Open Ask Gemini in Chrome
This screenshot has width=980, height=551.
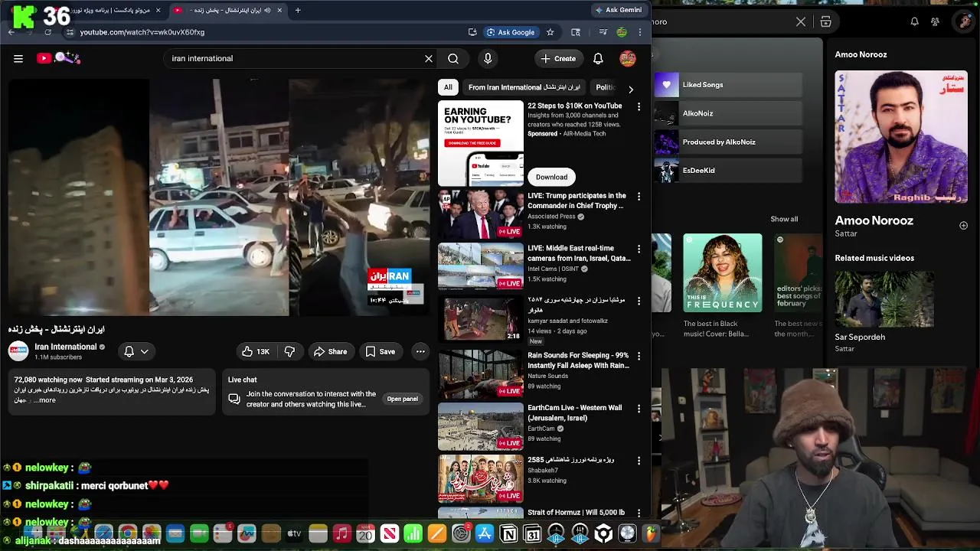coord(618,10)
